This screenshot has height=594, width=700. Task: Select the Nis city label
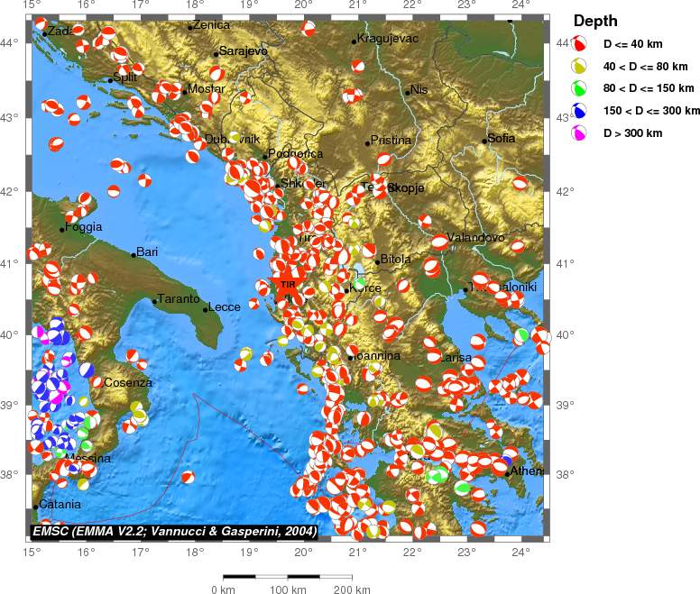tap(419, 90)
